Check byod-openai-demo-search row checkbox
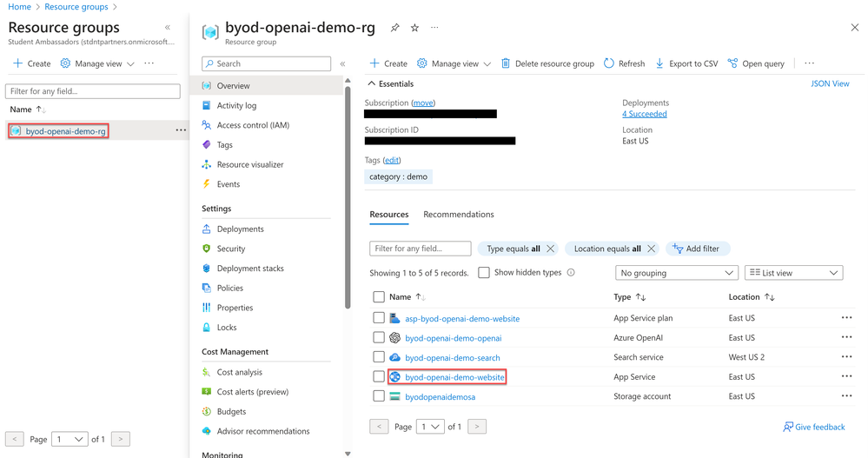868x458 pixels. click(379, 357)
